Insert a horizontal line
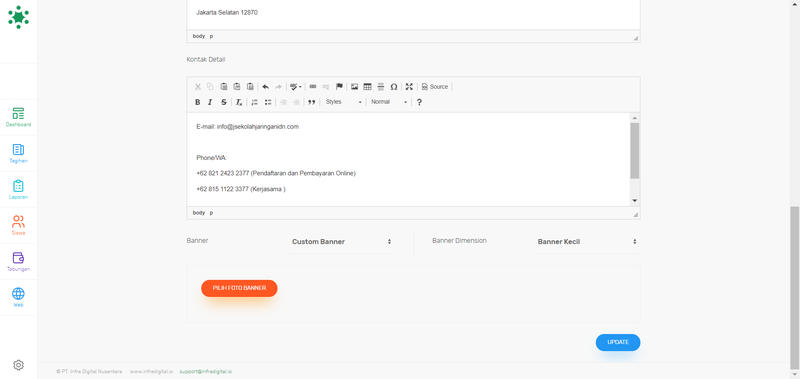800x379 pixels. pyautogui.click(x=381, y=87)
